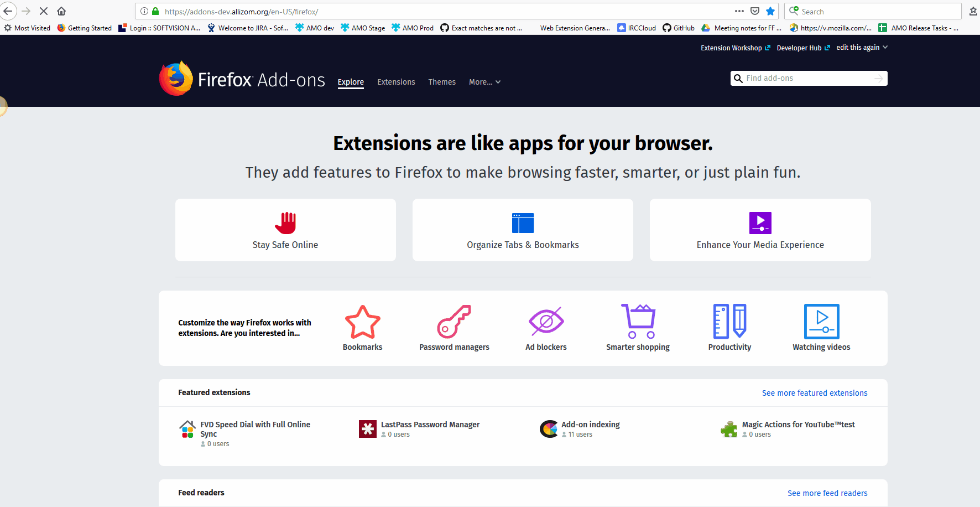Click the magnifier icon in Find add-ons
This screenshot has width=980, height=507.
[x=738, y=79]
